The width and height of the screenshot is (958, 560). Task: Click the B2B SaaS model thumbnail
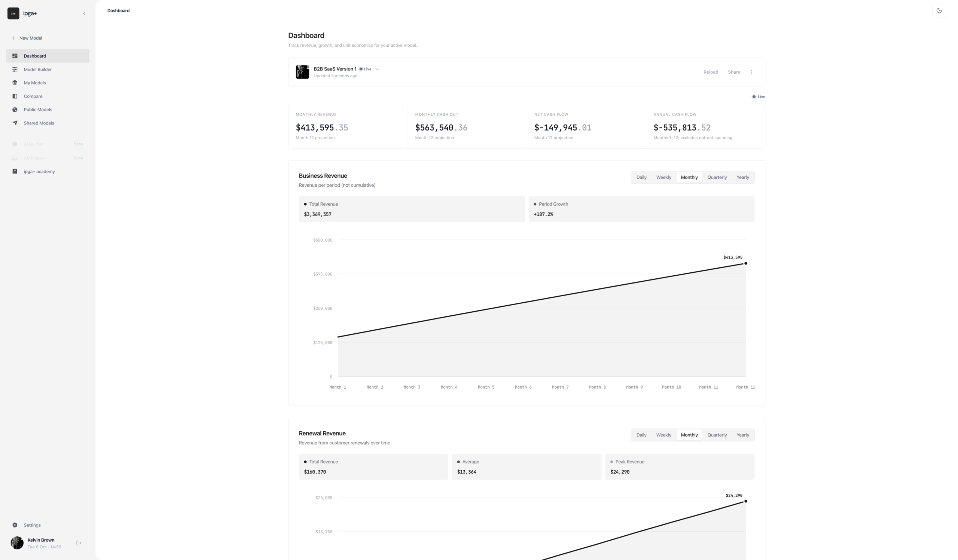click(x=302, y=72)
